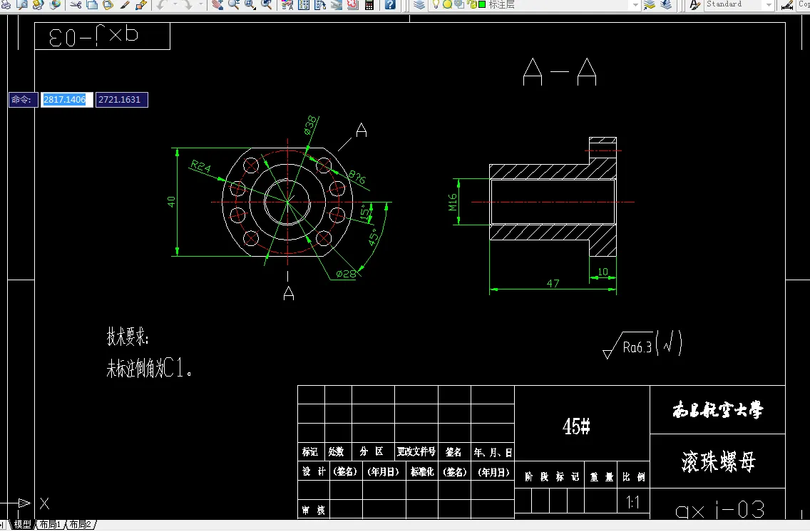Select the 1:1 scale text
The image size is (810, 532).
(x=633, y=502)
